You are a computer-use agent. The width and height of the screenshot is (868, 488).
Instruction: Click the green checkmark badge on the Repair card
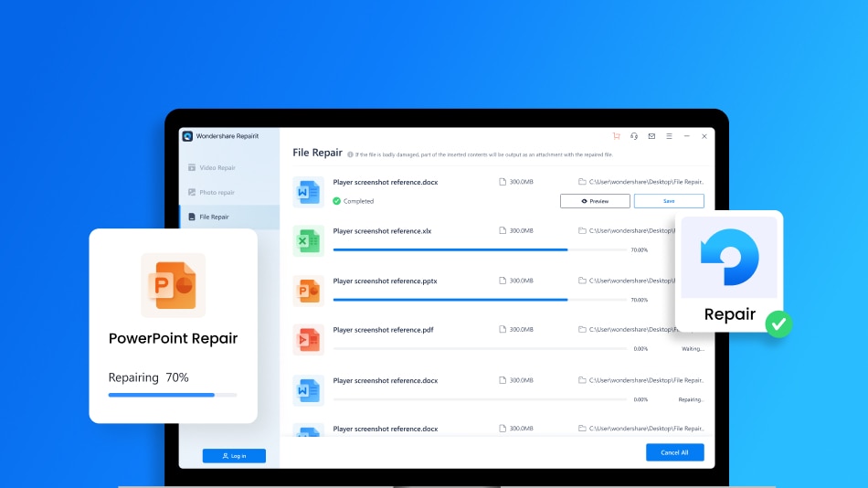(778, 324)
